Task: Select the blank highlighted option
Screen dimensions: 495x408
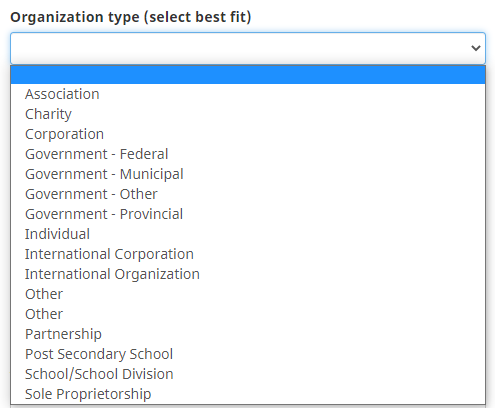Action: pyautogui.click(x=248, y=74)
